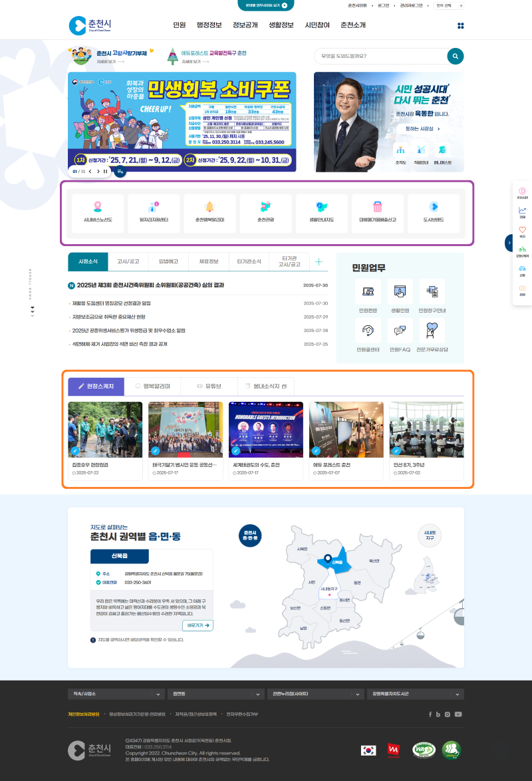Image resolution: width=532 pixels, height=781 pixels.
Task: Click the 대형폐기물배출신고 waste bin icon
Action: coord(378,207)
